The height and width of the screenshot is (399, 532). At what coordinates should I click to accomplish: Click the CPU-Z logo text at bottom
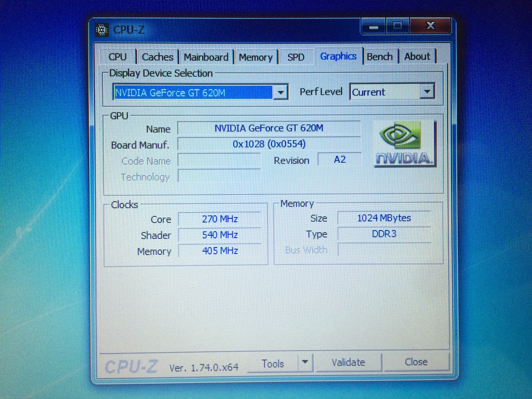131,367
